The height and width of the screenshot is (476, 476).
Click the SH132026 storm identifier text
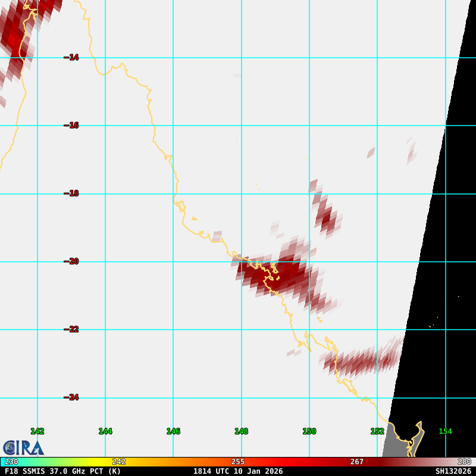pyautogui.click(x=453, y=471)
